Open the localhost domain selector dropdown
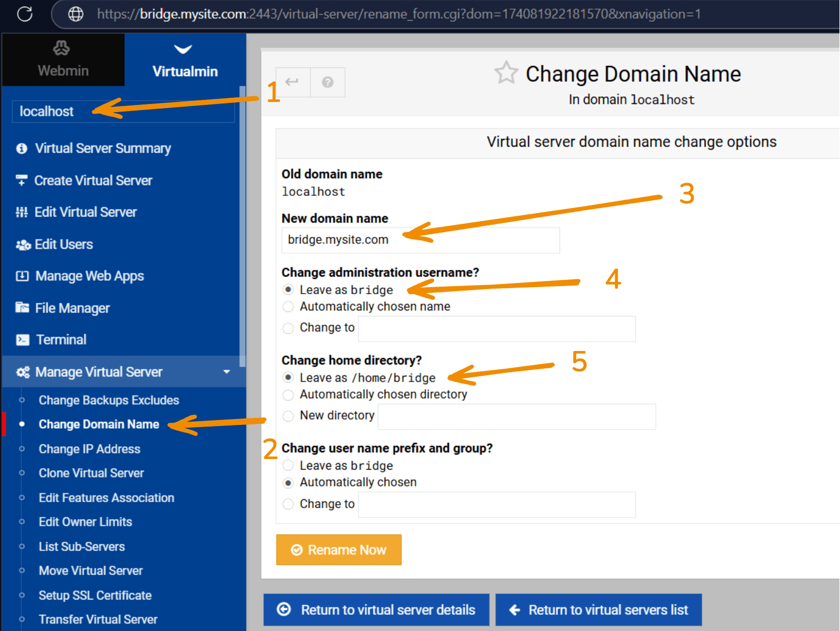840x631 pixels. click(123, 112)
